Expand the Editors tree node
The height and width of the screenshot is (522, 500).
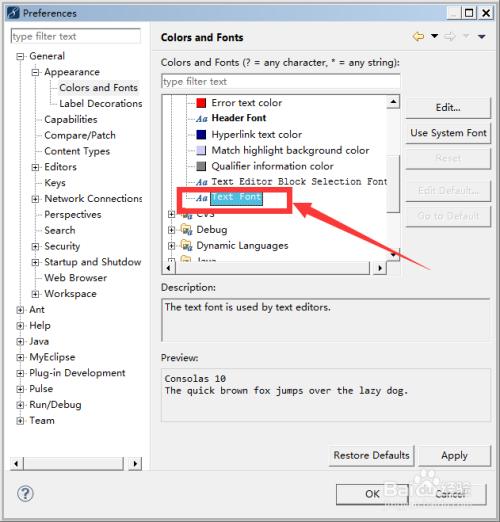pyautogui.click(x=35, y=167)
